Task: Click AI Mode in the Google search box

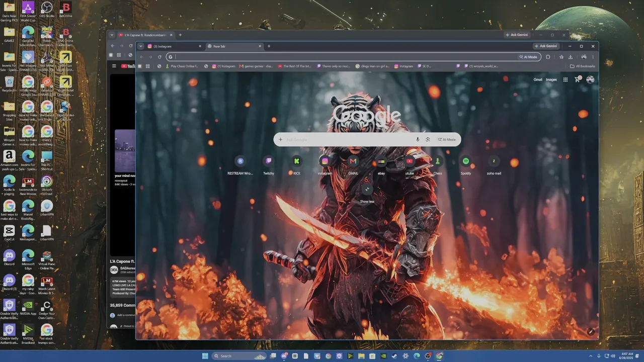Action: point(447,139)
